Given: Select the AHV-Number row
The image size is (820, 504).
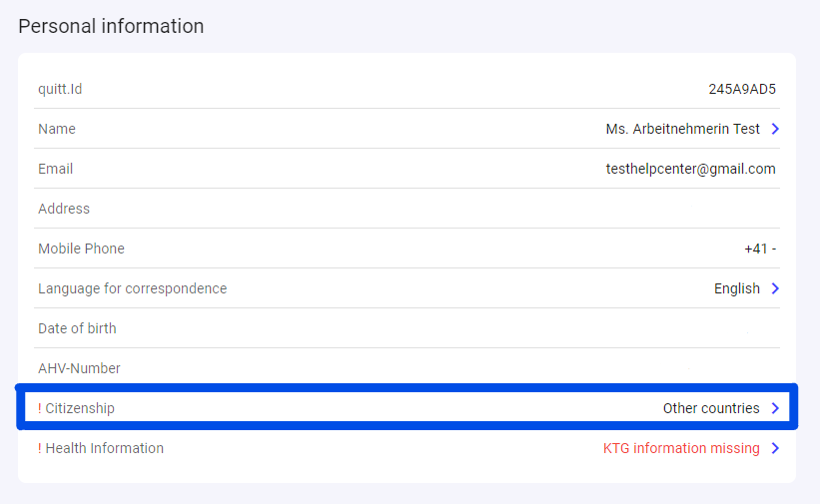Looking at the screenshot, I should tap(79, 368).
